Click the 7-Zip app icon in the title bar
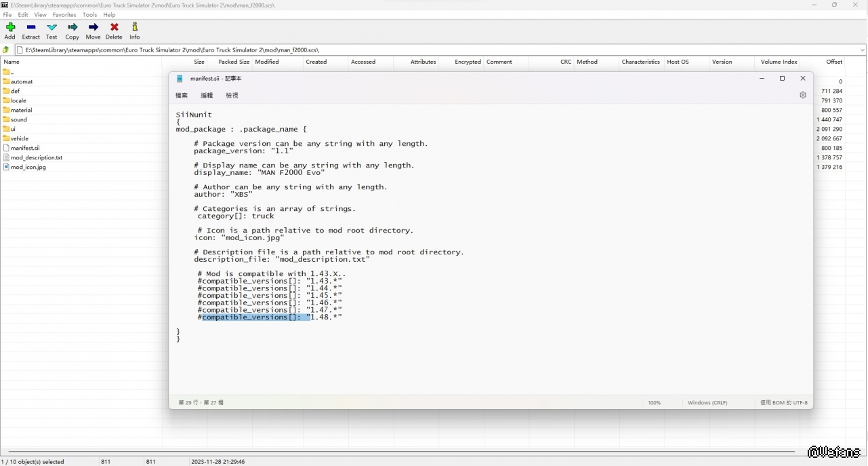Image resolution: width=868 pixels, height=466 pixels. coord(5,5)
